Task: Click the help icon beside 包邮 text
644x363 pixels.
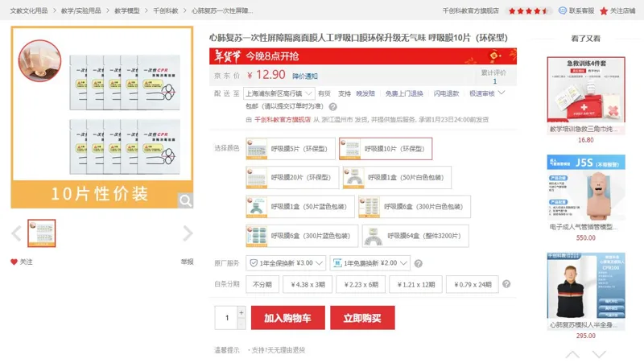Action: click(333, 107)
